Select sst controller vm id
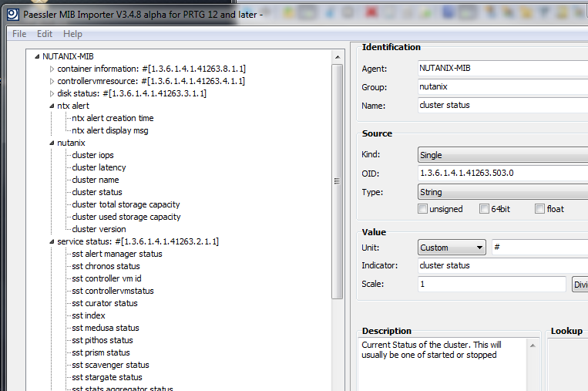The height and width of the screenshot is (391, 588). pyautogui.click(x=106, y=279)
